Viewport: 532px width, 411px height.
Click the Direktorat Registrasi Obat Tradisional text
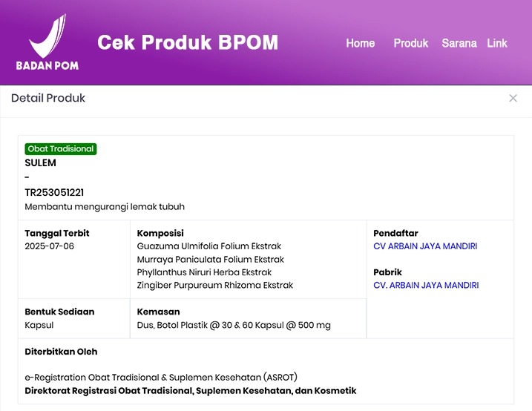tap(191, 391)
